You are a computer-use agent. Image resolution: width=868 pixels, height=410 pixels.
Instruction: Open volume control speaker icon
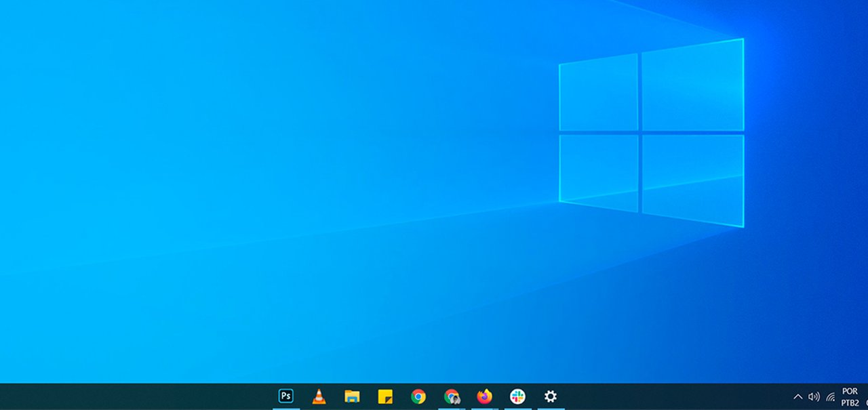click(814, 396)
